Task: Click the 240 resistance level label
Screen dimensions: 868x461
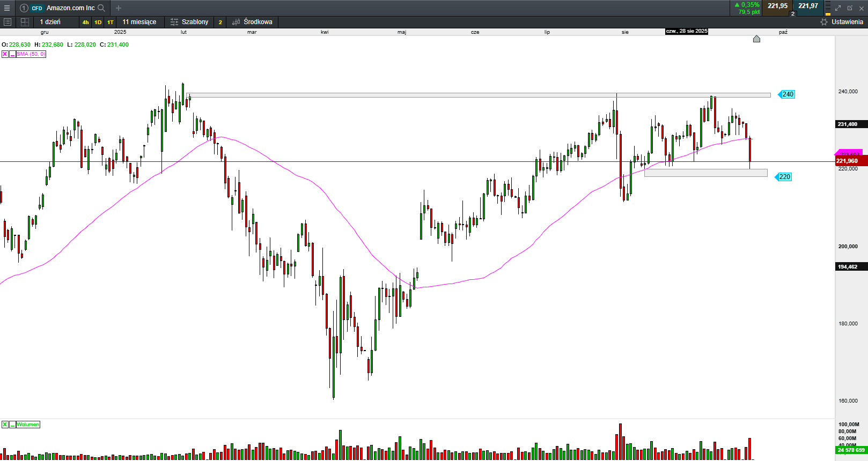Action: pyautogui.click(x=787, y=94)
